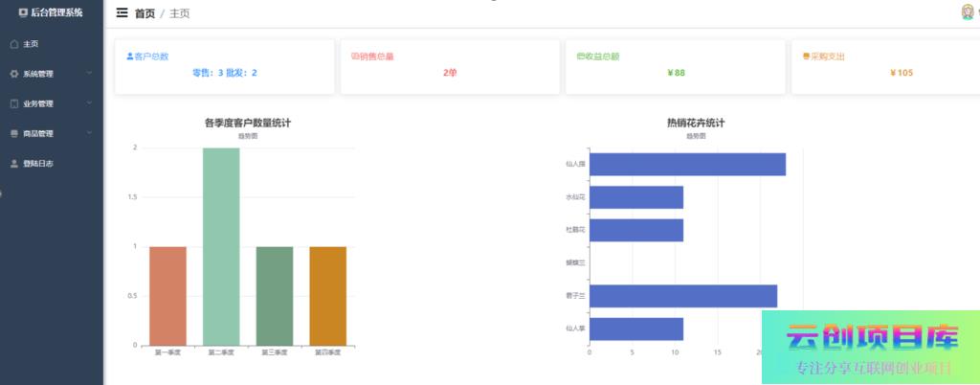
Task: Expand the 商品管理 submenu chevron
Action: pos(89,132)
